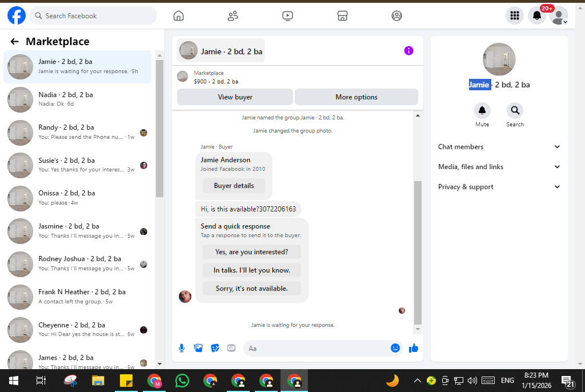Open the Onissa · 2 bd, 2 ba conversation
Screen dimensions: 585x392
(78, 198)
